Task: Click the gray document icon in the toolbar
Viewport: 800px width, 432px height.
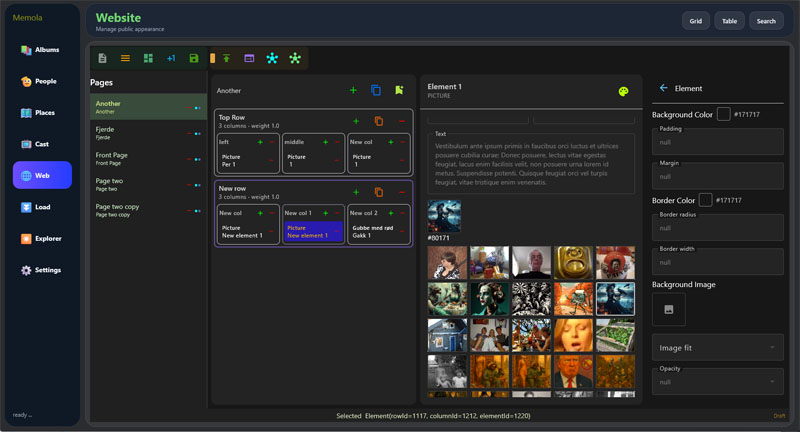Action: [103, 58]
